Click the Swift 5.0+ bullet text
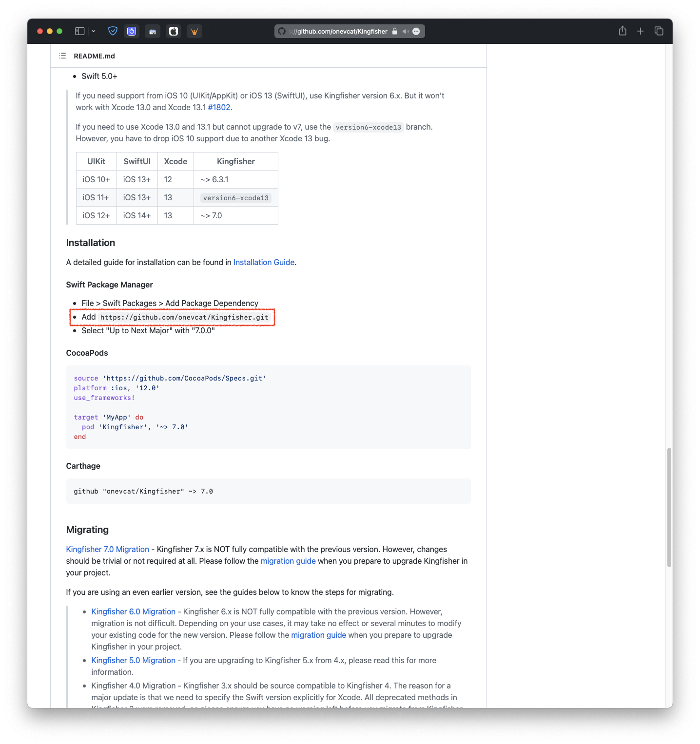The height and width of the screenshot is (744, 700). click(99, 76)
